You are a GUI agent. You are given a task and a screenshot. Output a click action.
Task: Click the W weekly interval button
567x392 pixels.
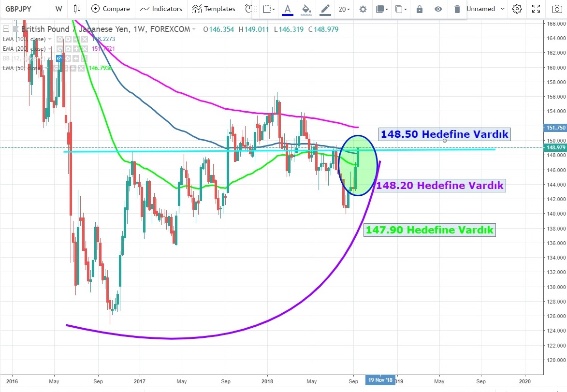point(58,9)
